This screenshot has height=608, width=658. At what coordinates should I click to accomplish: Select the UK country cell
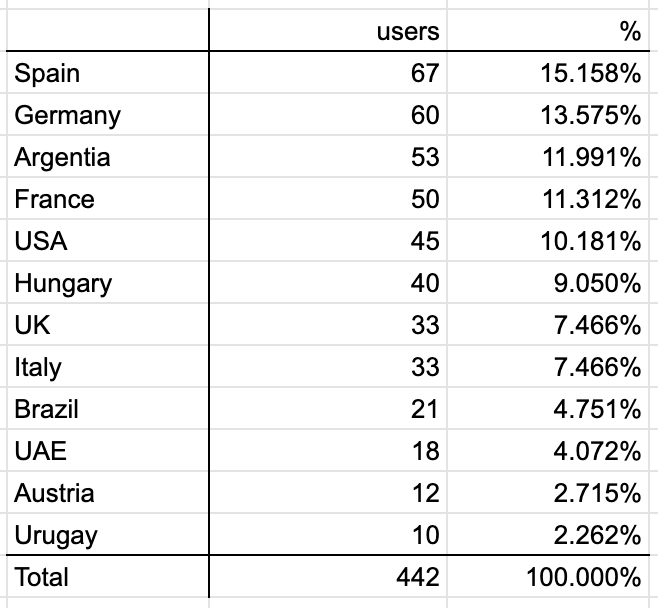108,324
